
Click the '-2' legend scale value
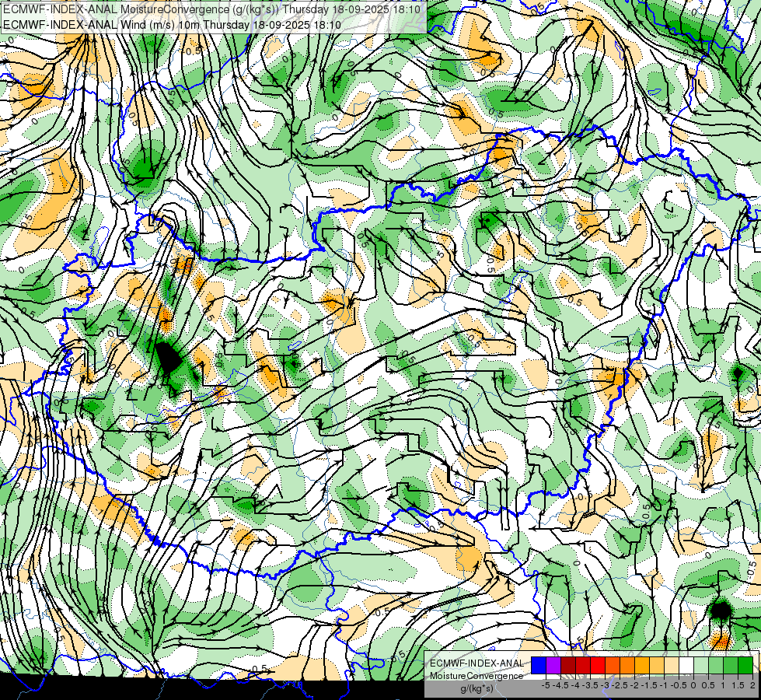635,685
